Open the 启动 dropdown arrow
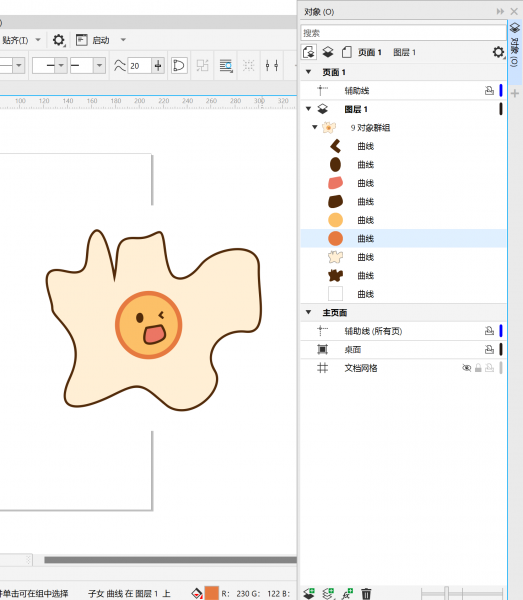 [x=123, y=40]
